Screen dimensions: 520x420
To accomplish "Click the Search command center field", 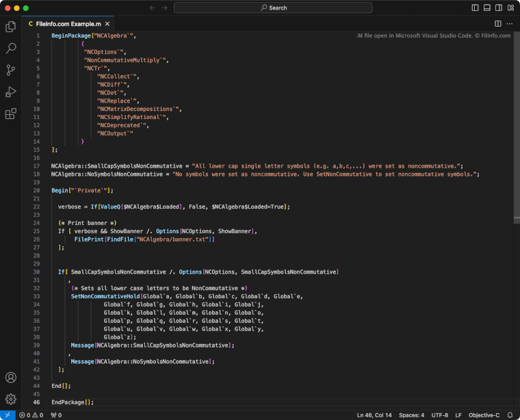I will pyautogui.click(x=273, y=8).
